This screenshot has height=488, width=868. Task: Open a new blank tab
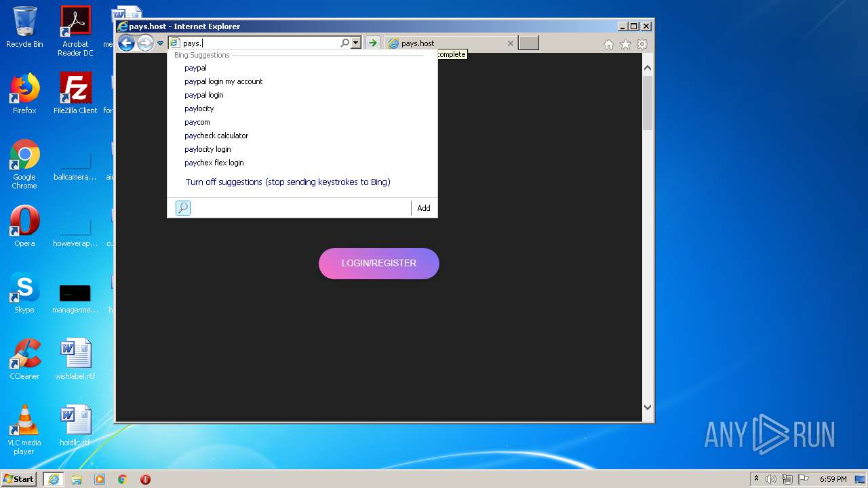pos(528,43)
